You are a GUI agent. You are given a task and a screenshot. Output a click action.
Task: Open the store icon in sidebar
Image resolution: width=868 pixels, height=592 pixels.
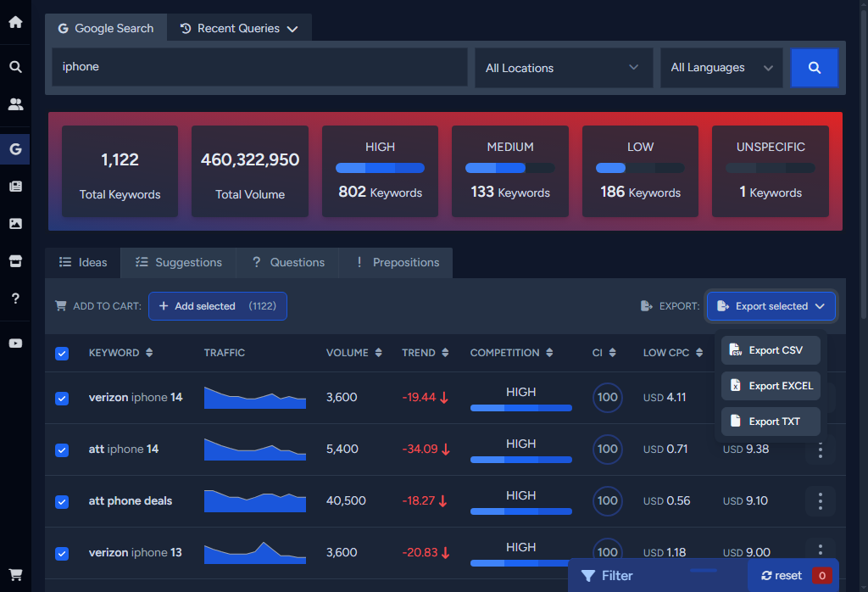15,261
